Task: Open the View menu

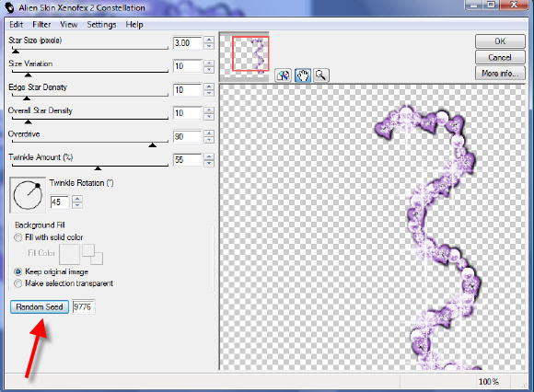Action: (x=68, y=25)
